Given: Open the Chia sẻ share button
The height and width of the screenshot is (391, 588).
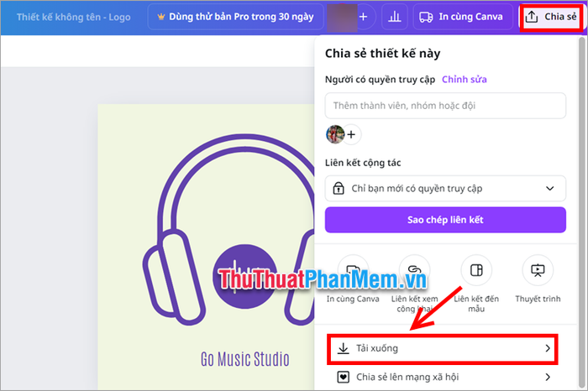Looking at the screenshot, I should point(551,17).
